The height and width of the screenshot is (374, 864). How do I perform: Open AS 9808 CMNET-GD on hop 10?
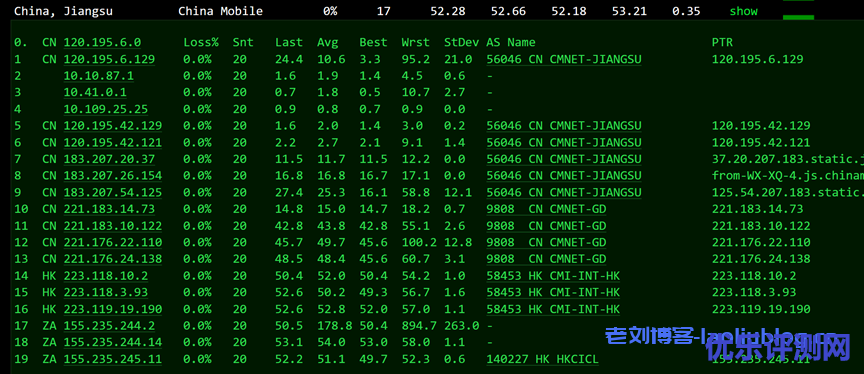pyautogui.click(x=546, y=209)
